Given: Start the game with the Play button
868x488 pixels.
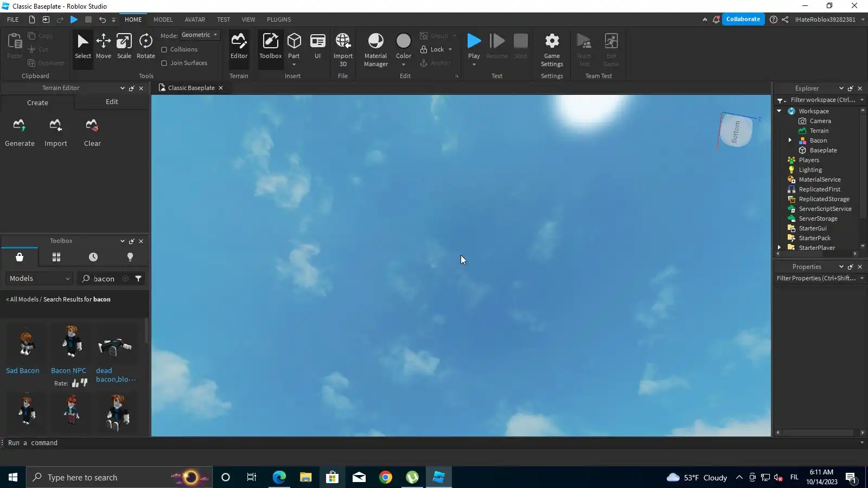Looking at the screenshot, I should [474, 46].
